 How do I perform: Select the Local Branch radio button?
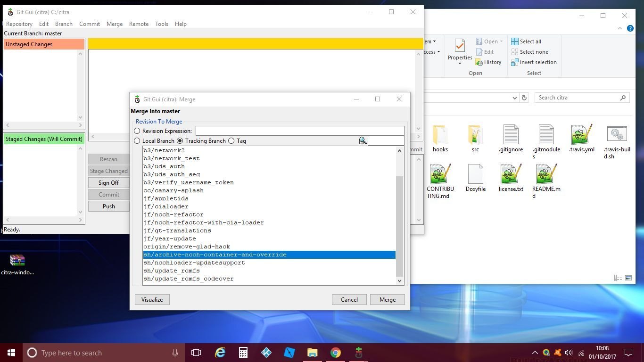pos(137,141)
